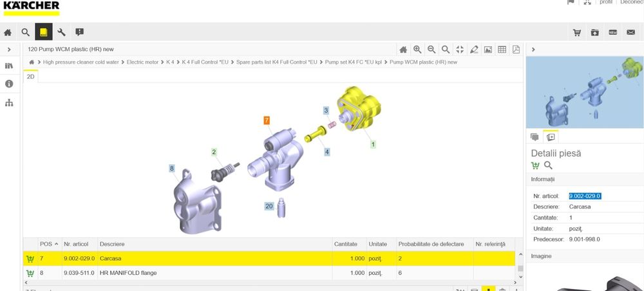Open breadcrumb K 4
Image resolution: width=644 pixels, height=291 pixels.
click(x=170, y=62)
